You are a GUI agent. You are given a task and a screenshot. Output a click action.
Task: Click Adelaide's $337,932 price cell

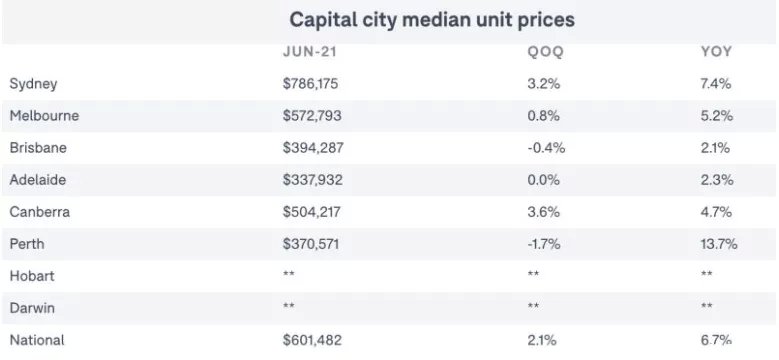click(312, 180)
